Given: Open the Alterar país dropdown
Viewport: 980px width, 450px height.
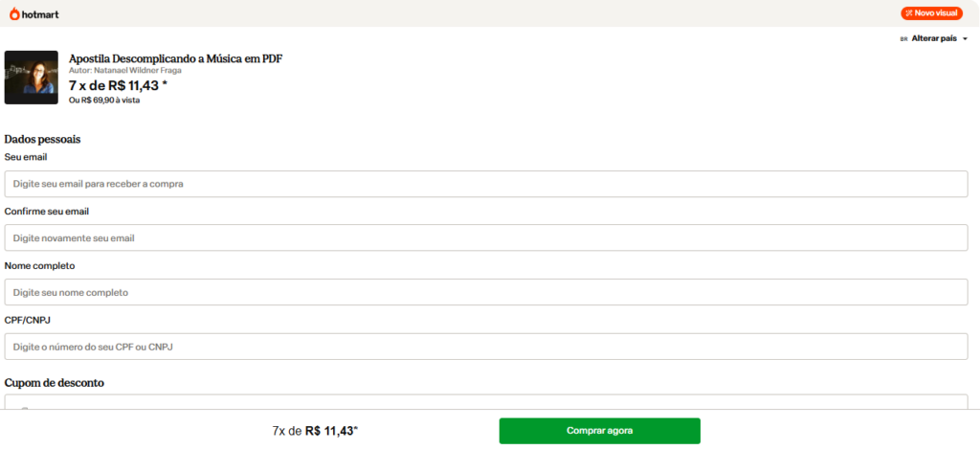Looking at the screenshot, I should point(934,38).
